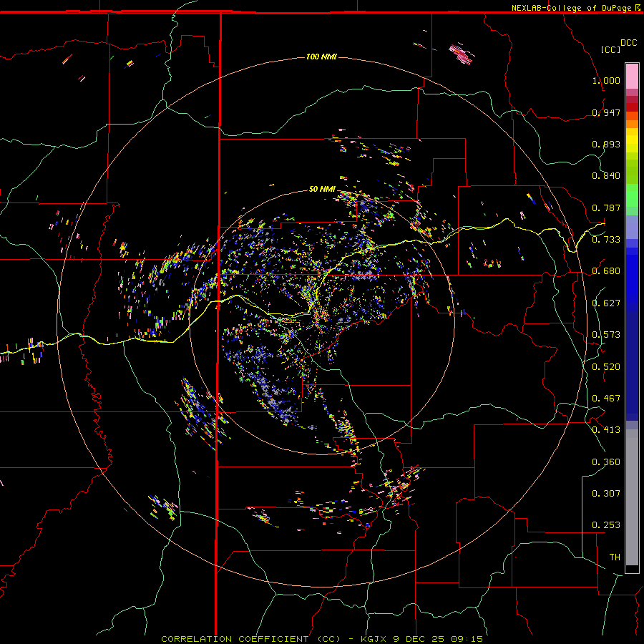The image size is (644, 644).
Task: Pick the bright green segment of color bar
Action: (x=632, y=196)
